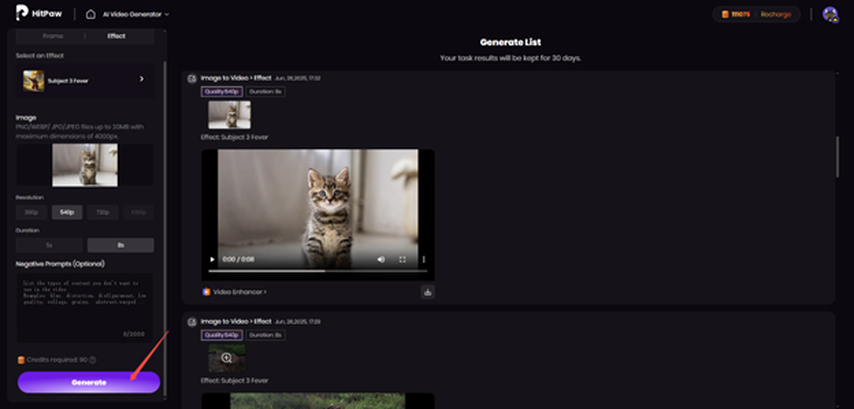The width and height of the screenshot is (854, 409).
Task: Click the Recharge link
Action: click(776, 14)
